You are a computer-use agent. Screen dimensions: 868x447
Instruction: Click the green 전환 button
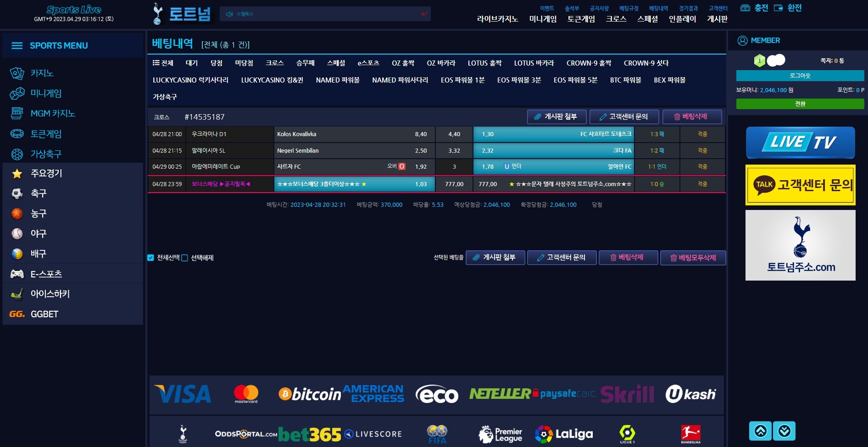[x=800, y=104]
